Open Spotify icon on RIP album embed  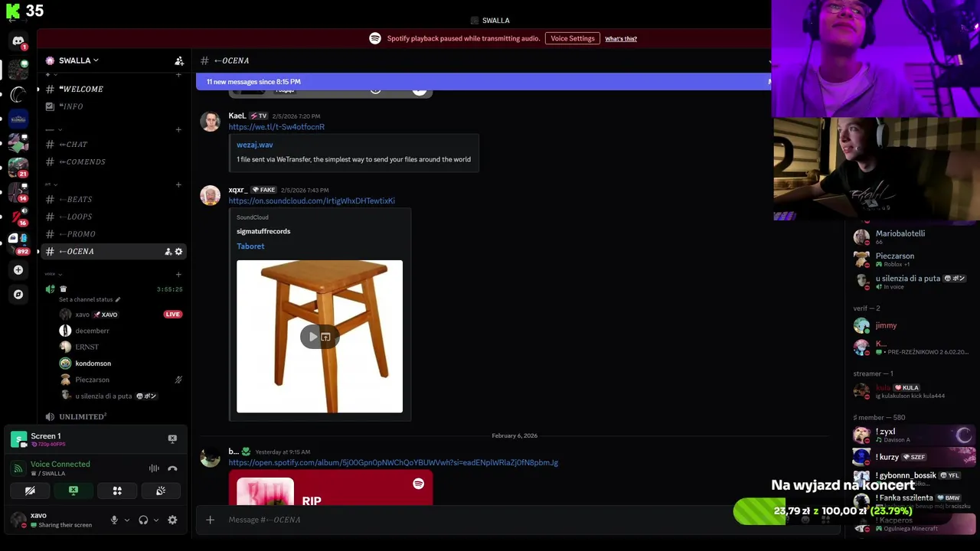coord(418,484)
